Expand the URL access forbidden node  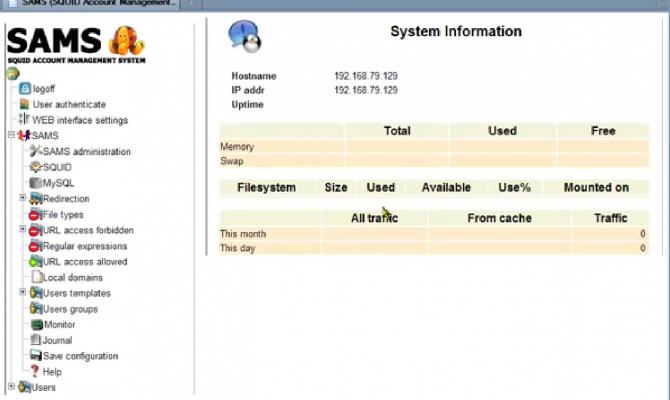(x=23, y=229)
